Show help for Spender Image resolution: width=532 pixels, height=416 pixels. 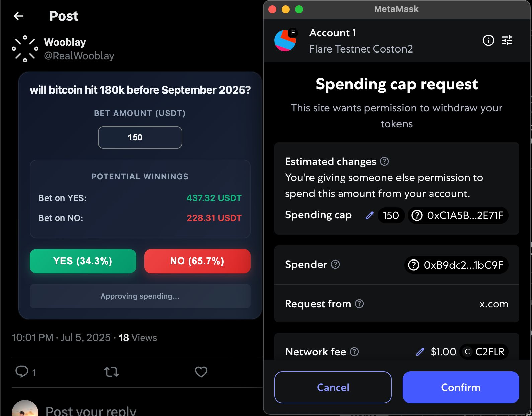pos(335,264)
